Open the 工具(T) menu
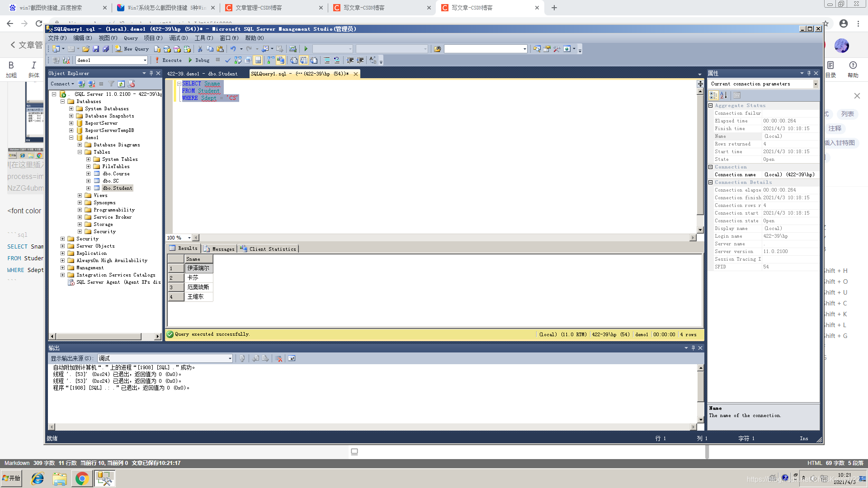This screenshot has height=488, width=868. (x=204, y=38)
